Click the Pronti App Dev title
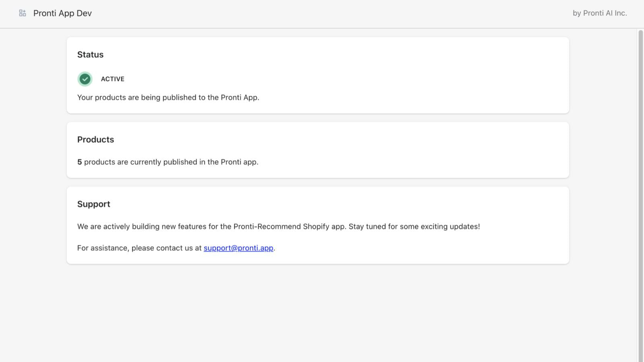The height and width of the screenshot is (362, 644). pos(62,13)
